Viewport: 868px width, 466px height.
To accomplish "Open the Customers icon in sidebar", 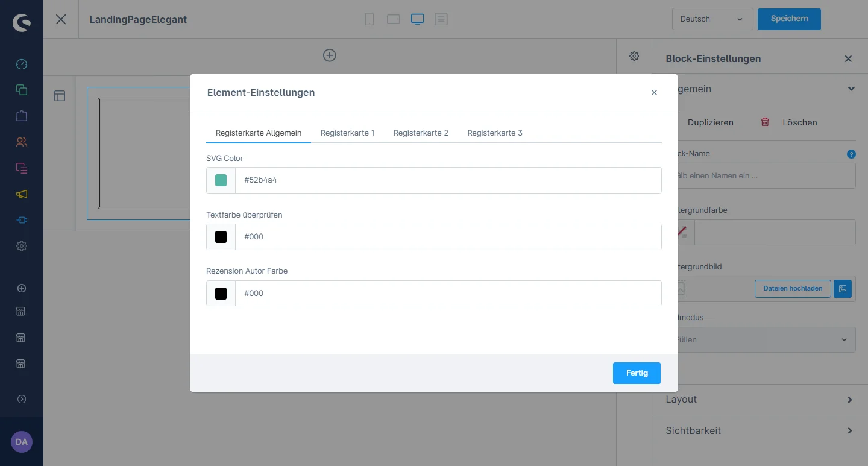I will click(22, 142).
